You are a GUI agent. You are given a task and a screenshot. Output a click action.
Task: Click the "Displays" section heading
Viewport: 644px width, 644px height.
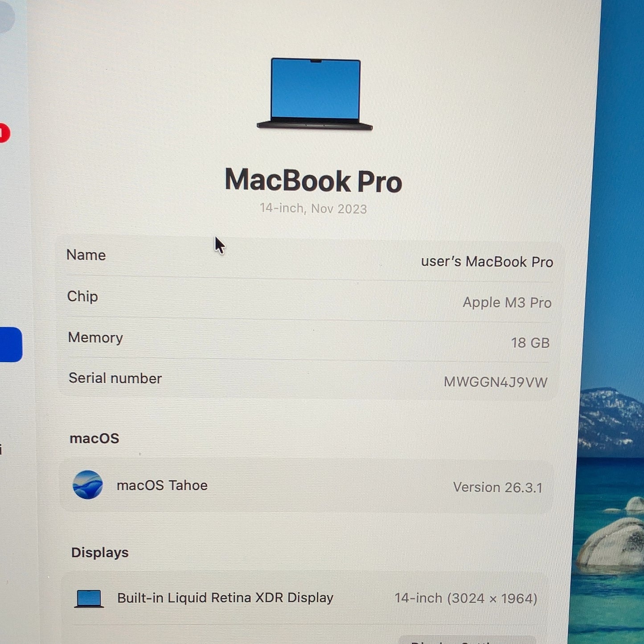coord(100,553)
